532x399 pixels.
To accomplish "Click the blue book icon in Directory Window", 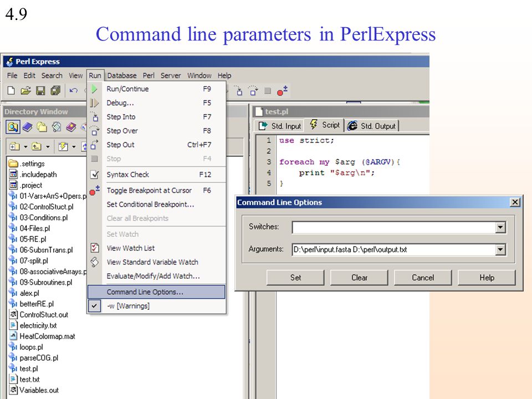I will pos(28,127).
